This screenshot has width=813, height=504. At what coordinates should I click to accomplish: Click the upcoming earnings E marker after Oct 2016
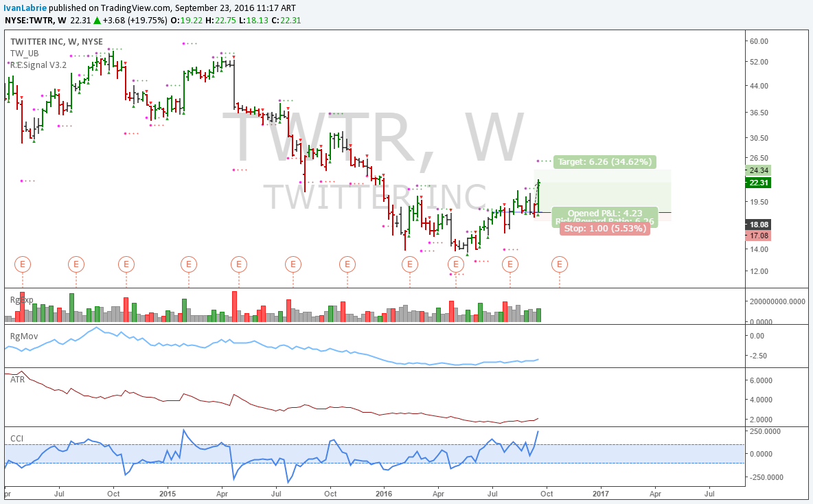tap(560, 264)
